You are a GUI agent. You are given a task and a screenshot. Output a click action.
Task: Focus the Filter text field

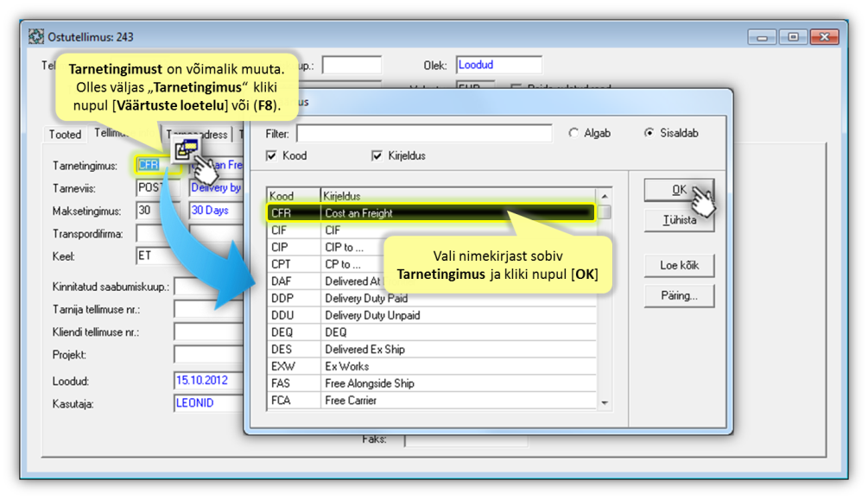424,133
